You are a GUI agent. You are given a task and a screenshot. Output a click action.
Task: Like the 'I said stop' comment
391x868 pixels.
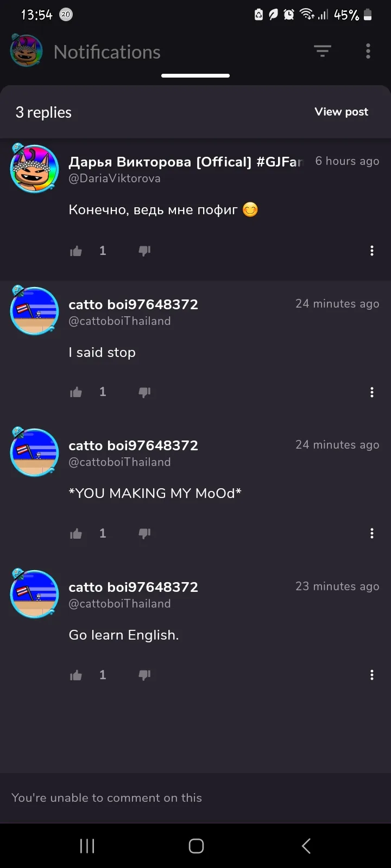76,392
